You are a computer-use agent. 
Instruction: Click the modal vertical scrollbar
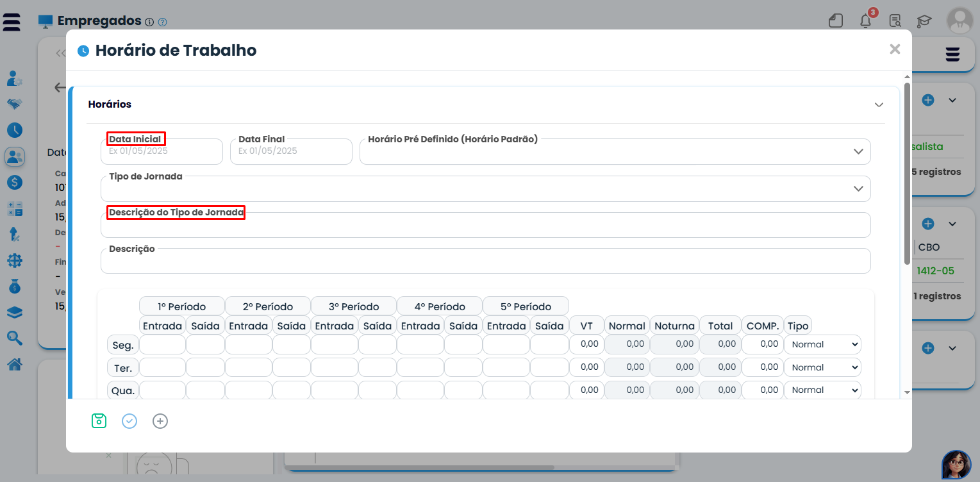(907, 173)
